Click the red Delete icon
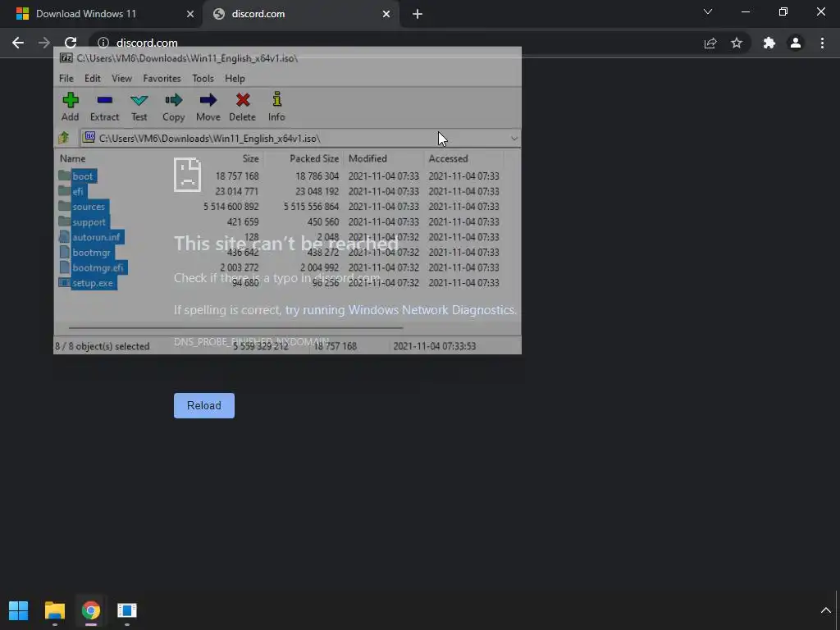The width and height of the screenshot is (840, 630). tap(243, 107)
